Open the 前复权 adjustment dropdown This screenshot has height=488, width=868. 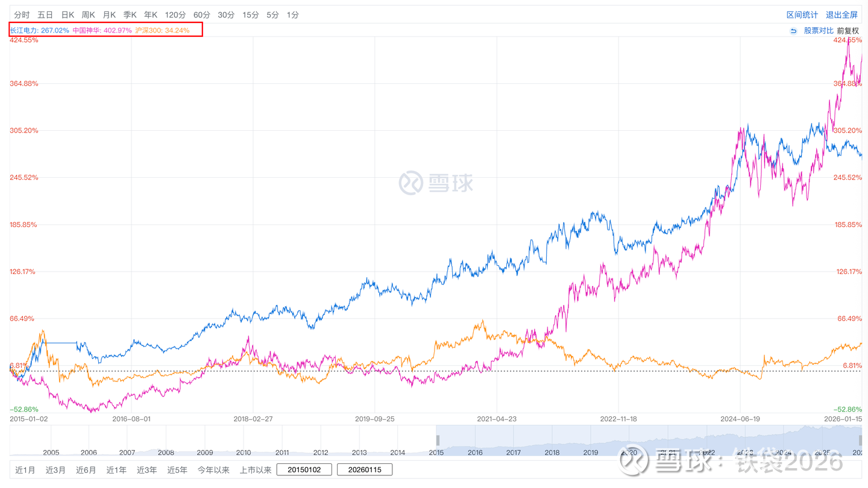[848, 31]
